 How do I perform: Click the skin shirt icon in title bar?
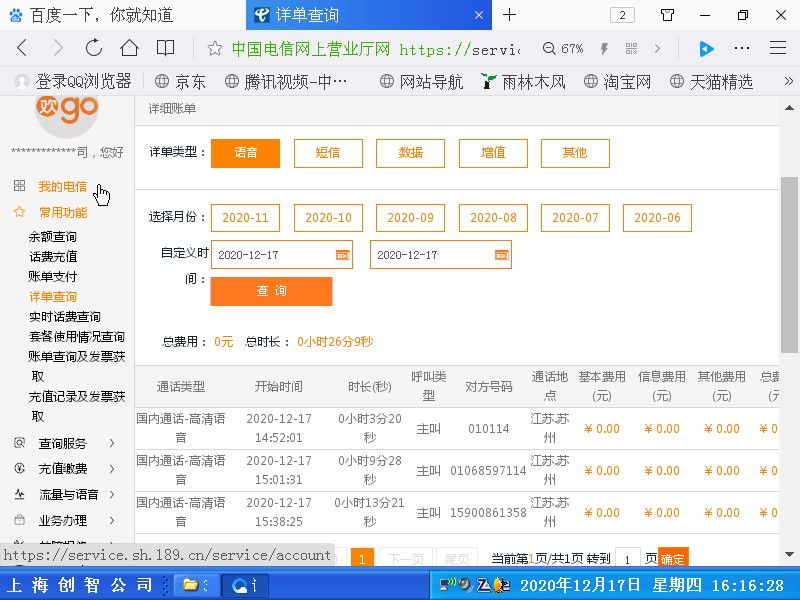pyautogui.click(x=667, y=15)
